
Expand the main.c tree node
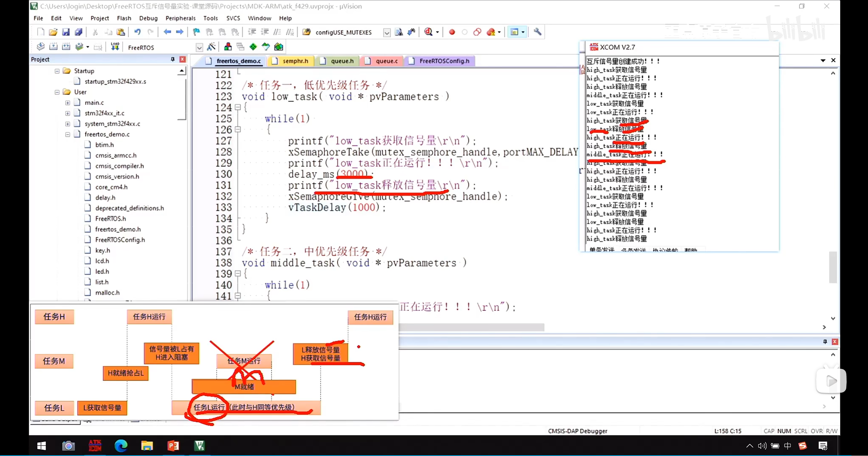[x=67, y=103]
